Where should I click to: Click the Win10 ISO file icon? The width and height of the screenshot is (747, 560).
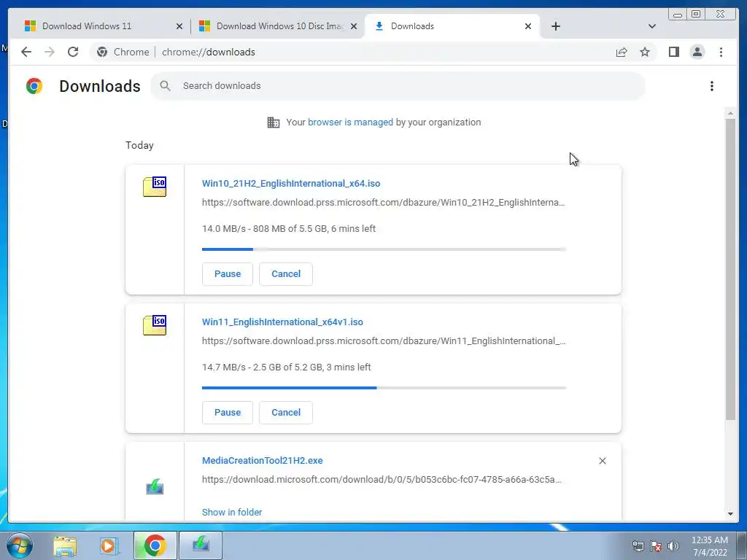coord(155,186)
